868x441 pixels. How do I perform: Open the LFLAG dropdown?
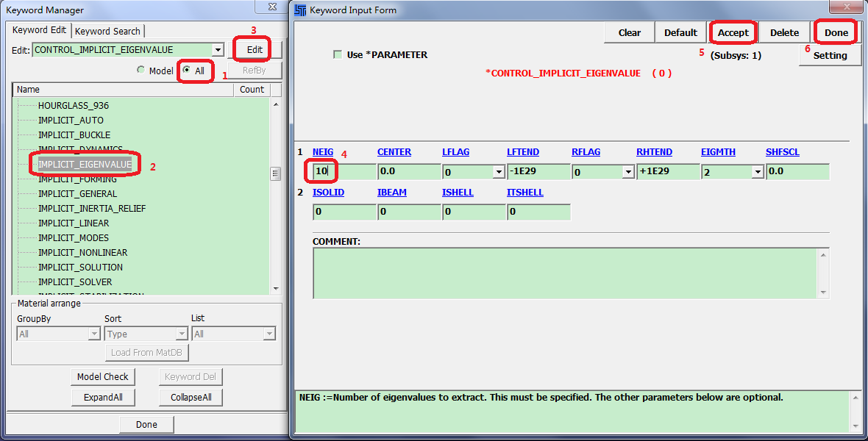pos(498,172)
